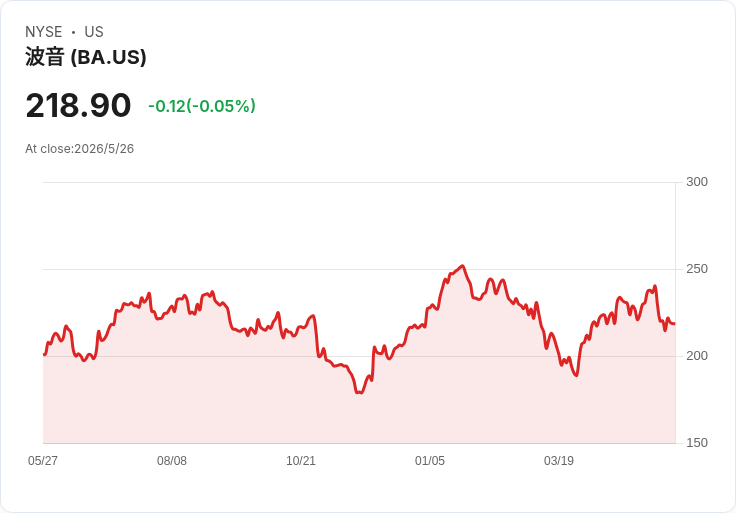736x513 pixels.
Task: Click the final data point of the price line
Action: tap(675, 323)
